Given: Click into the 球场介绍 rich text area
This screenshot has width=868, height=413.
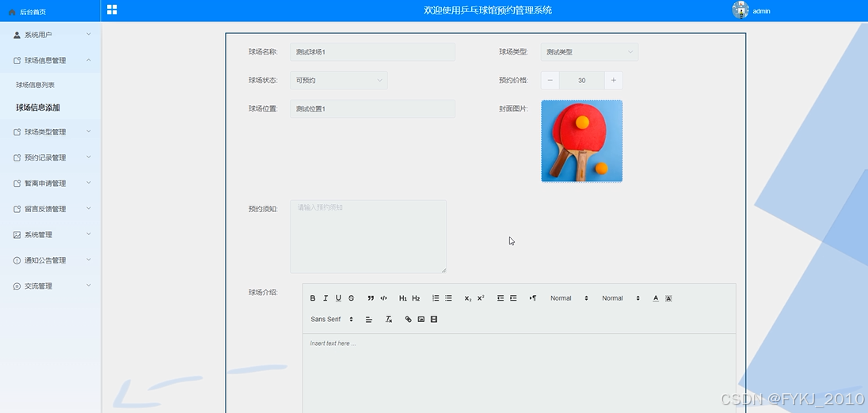Looking at the screenshot, I should 520,373.
